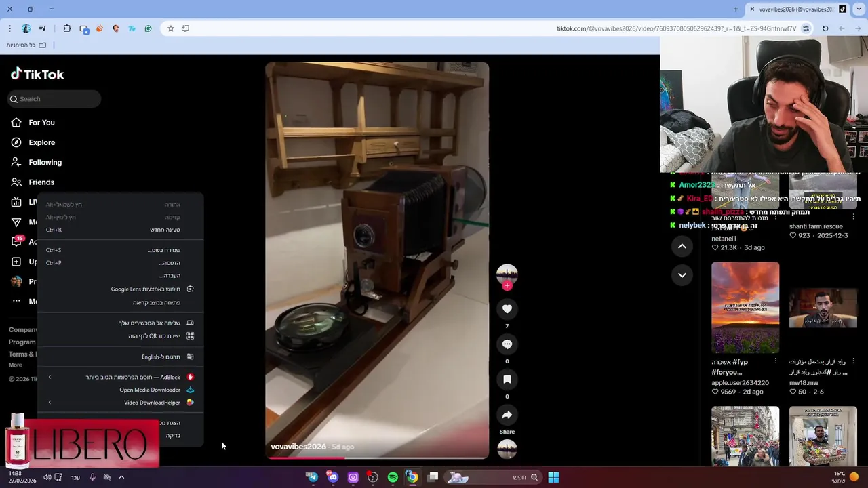Viewport: 868px width, 488px height.
Task: Follow creator via red plus badge
Action: pos(507,286)
